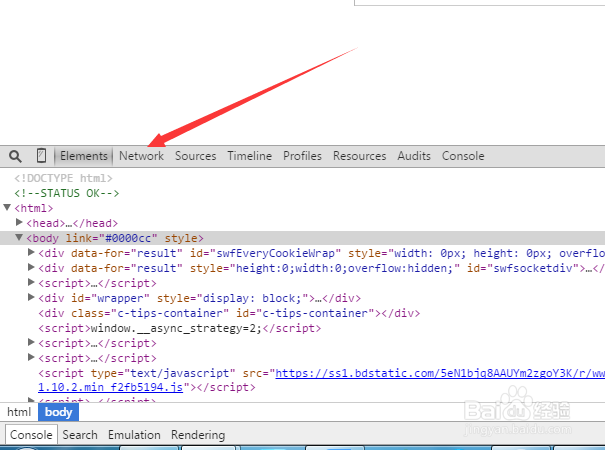This screenshot has height=450, width=605.
Task: Open the Rendering drawer tab
Action: click(x=198, y=435)
